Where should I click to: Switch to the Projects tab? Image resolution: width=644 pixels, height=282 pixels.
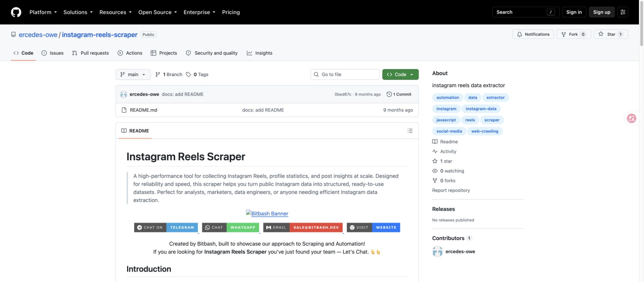[x=164, y=53]
